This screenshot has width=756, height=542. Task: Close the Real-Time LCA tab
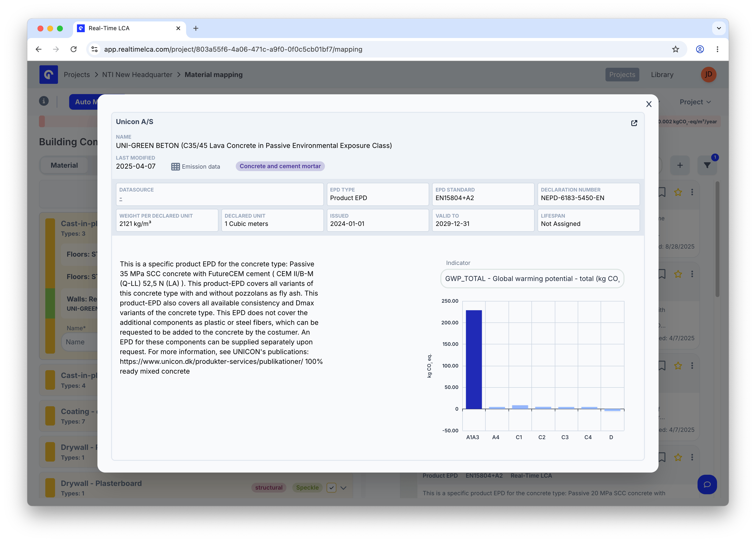pyautogui.click(x=178, y=28)
